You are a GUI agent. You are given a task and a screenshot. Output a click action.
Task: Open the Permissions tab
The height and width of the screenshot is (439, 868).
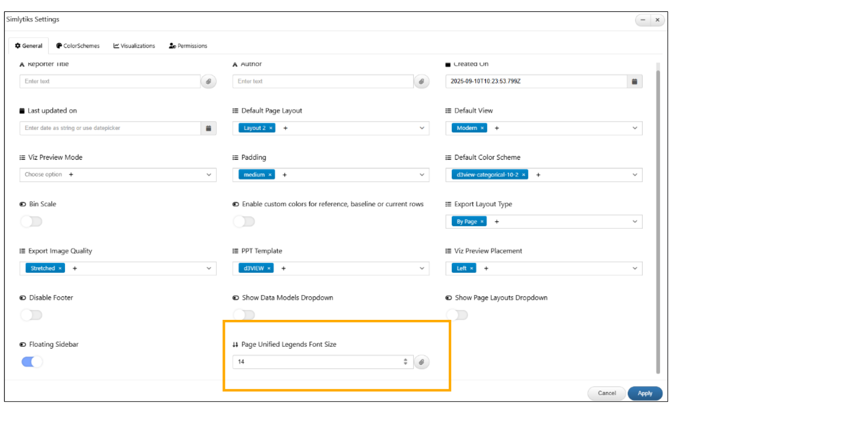(x=188, y=46)
